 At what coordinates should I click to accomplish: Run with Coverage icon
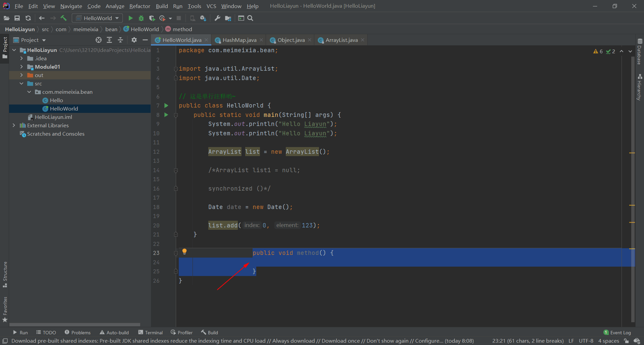[x=152, y=18]
